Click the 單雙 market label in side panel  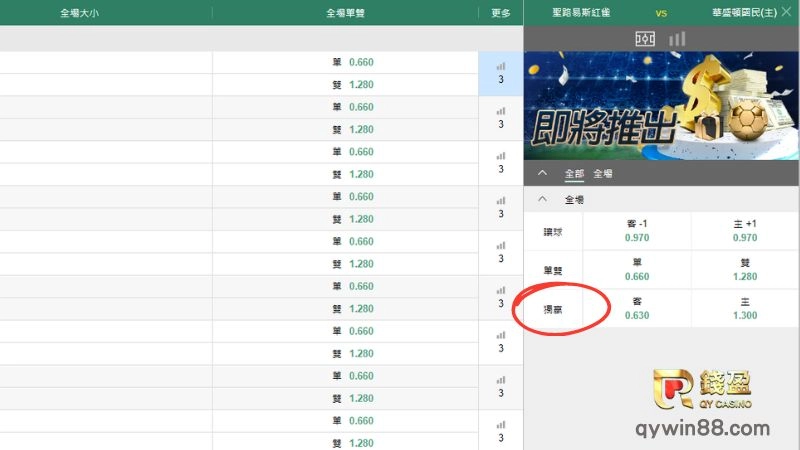tap(553, 271)
